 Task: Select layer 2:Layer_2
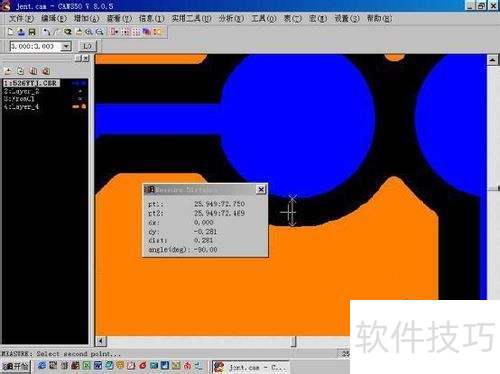pyautogui.click(x=22, y=91)
